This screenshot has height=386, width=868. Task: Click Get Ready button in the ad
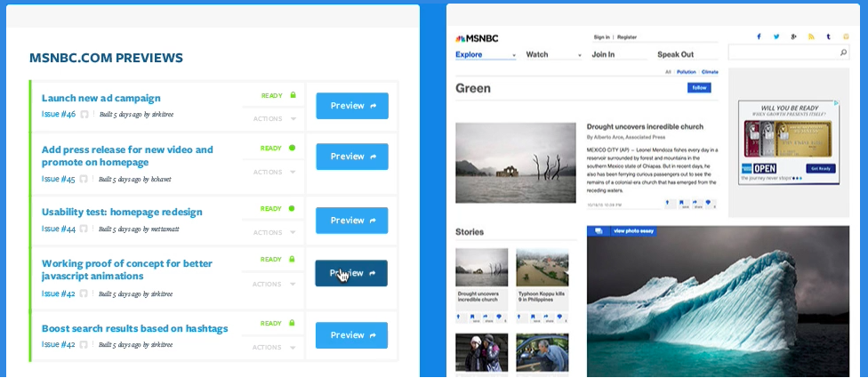tap(820, 168)
